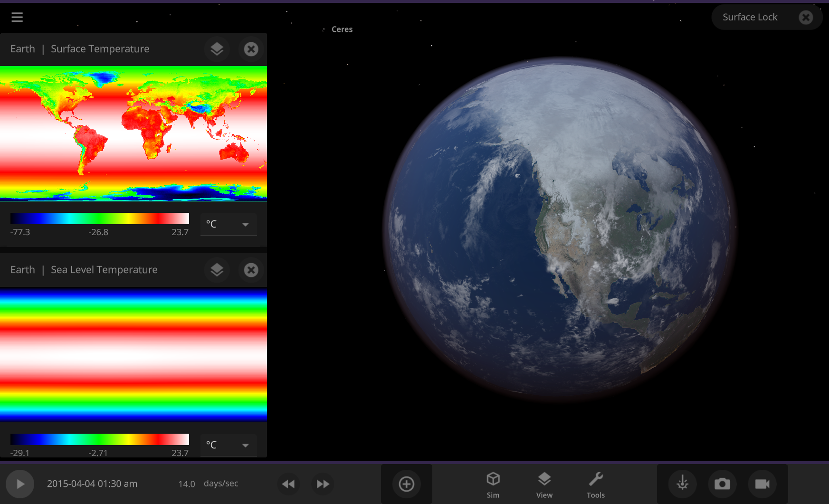Speed up simulation with fast-forward arrows

pos(323,484)
